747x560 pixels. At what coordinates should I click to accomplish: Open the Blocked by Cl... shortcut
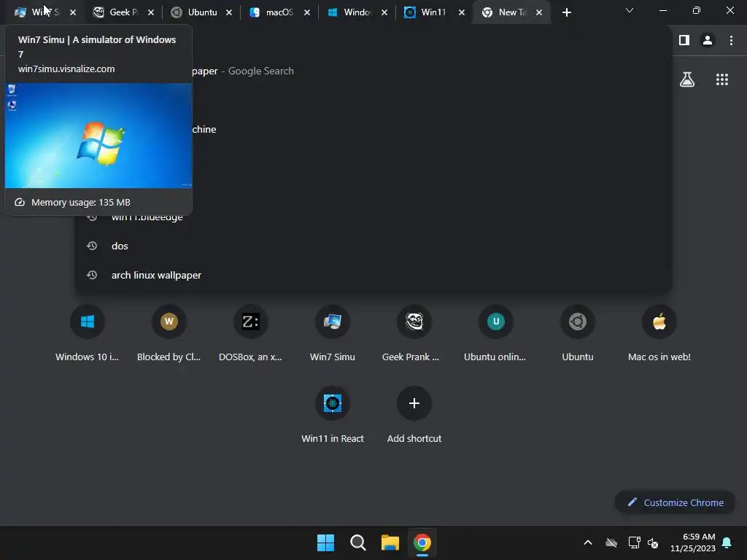pos(169,334)
